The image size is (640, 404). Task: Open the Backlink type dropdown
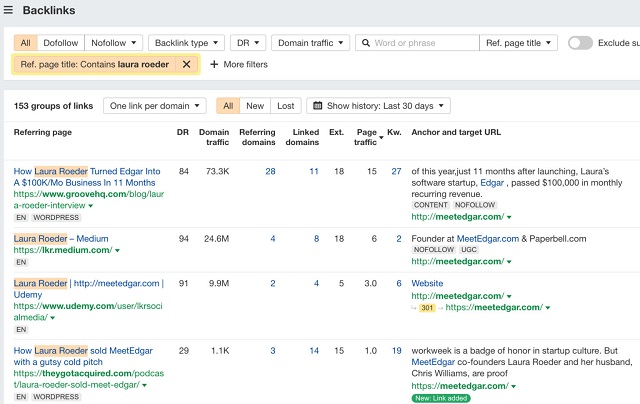186,43
